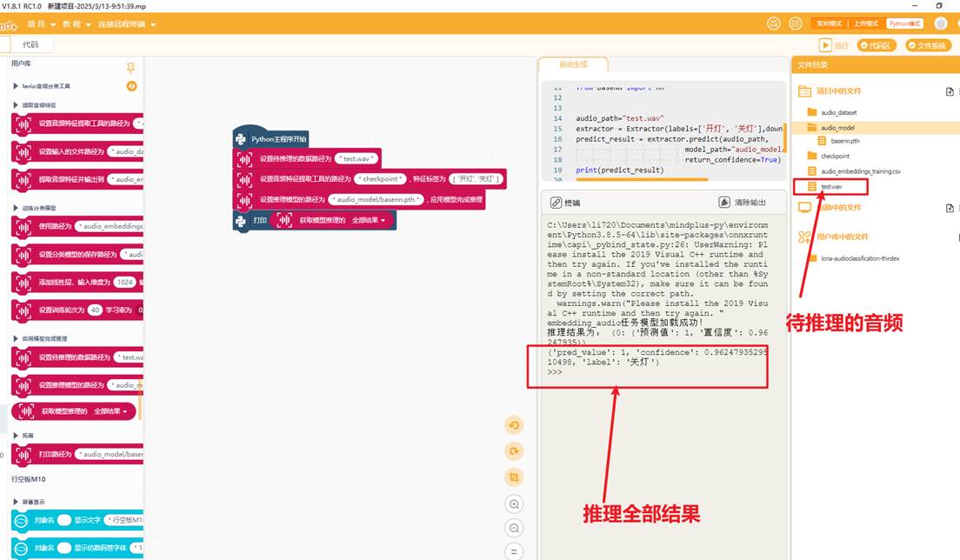Open the 全部结果 dropdown on the canvas print block
The height and width of the screenshot is (560, 960).
[369, 220]
